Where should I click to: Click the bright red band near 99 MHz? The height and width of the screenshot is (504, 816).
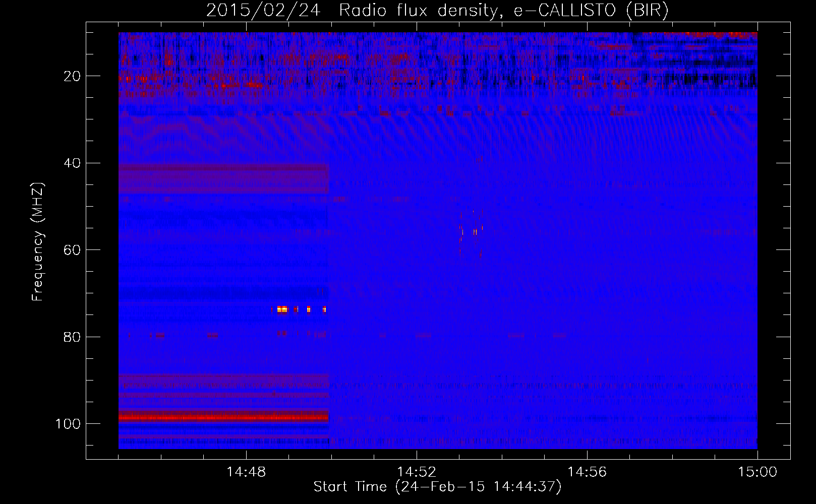point(223,417)
